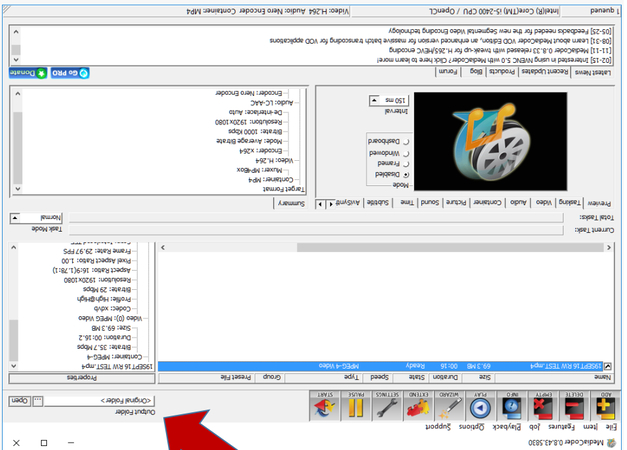Toggle checkbox for 19SEPT16 RW TEST.mp4 row
This screenshot has width=627, height=450.
coord(608,366)
